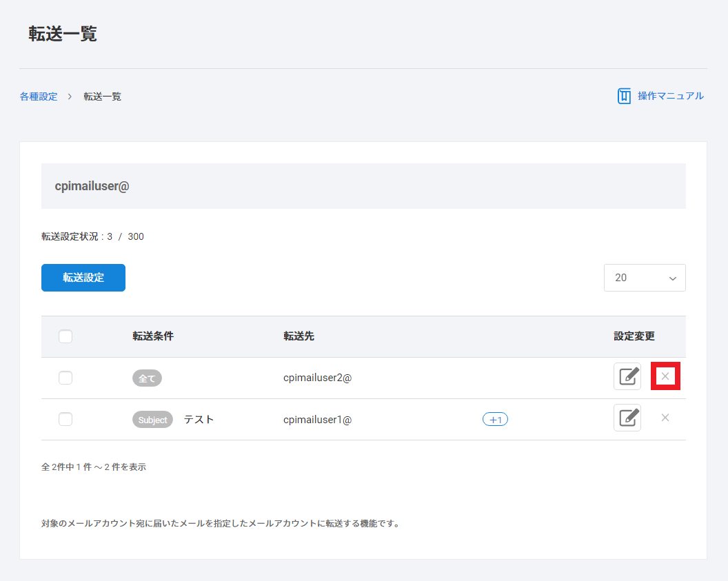
Task: Click the Subject condition badge
Action: click(x=152, y=419)
